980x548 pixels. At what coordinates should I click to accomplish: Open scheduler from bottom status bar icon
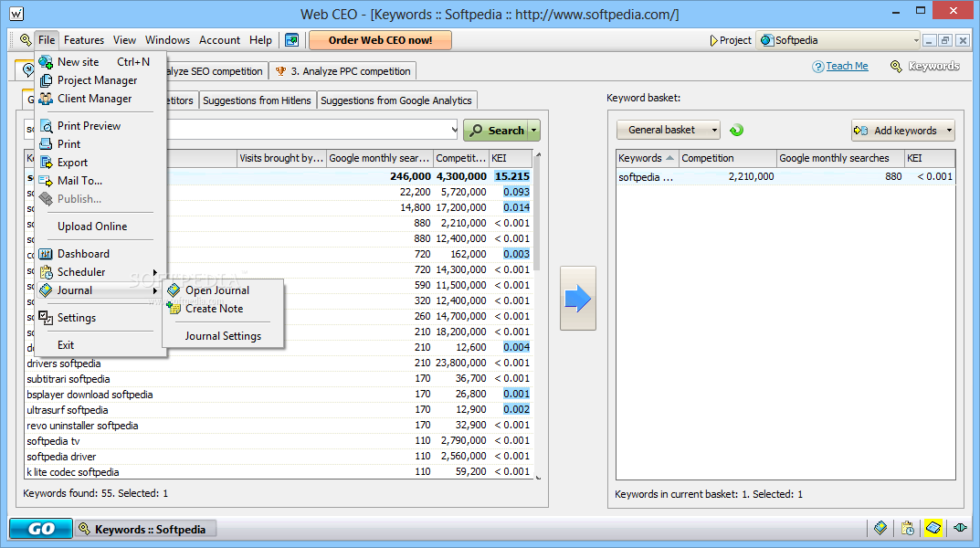coord(908,528)
